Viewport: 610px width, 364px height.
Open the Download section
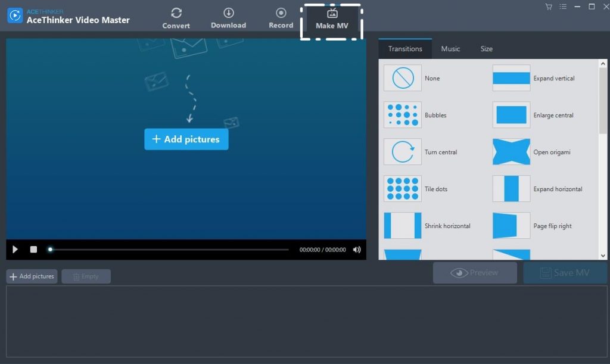(x=228, y=18)
